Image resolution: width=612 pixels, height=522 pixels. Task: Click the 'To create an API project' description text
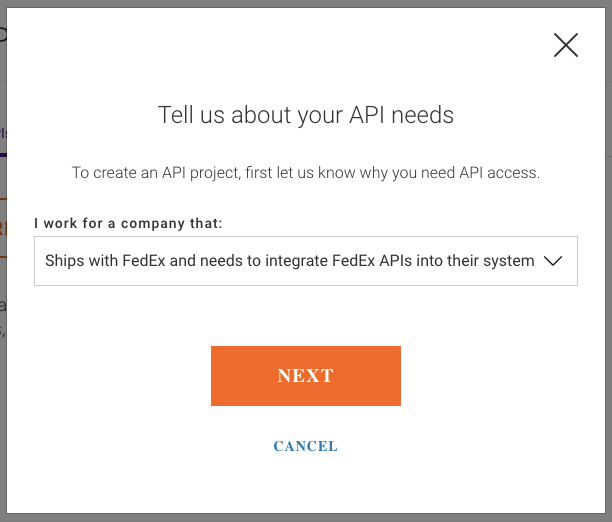306,173
